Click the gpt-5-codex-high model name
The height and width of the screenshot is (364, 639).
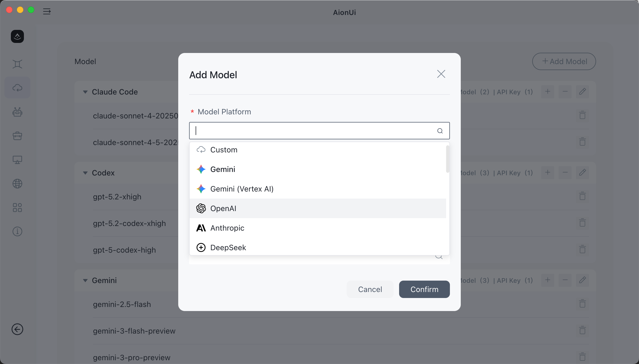tap(124, 250)
